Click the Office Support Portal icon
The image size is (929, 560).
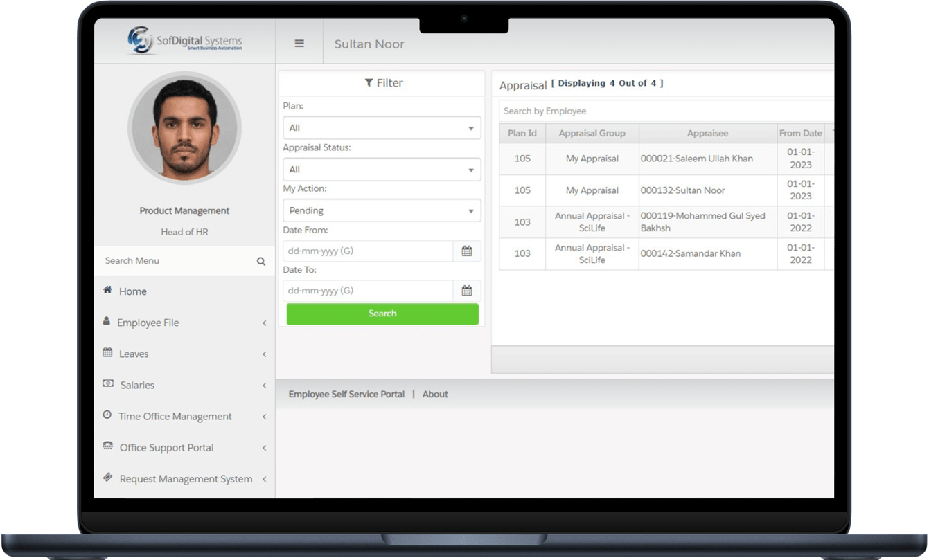pyautogui.click(x=107, y=446)
